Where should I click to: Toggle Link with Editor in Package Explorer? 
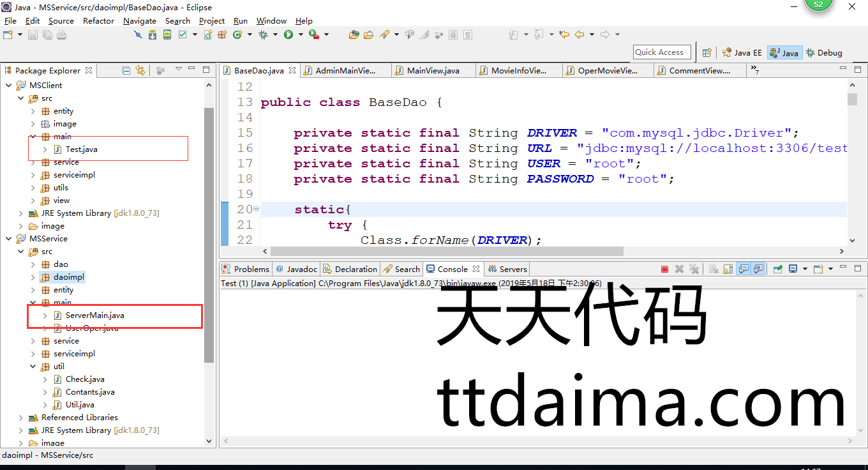(140, 70)
